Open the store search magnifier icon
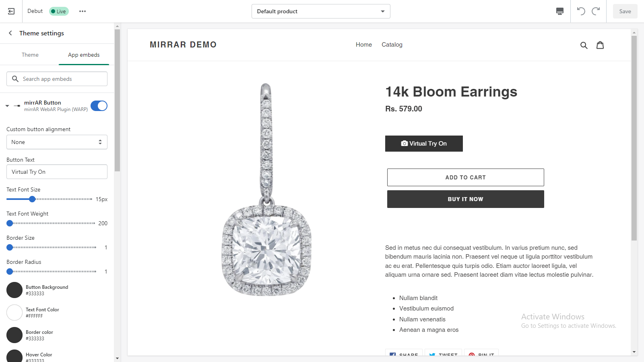The width and height of the screenshot is (644, 362). [x=584, y=45]
